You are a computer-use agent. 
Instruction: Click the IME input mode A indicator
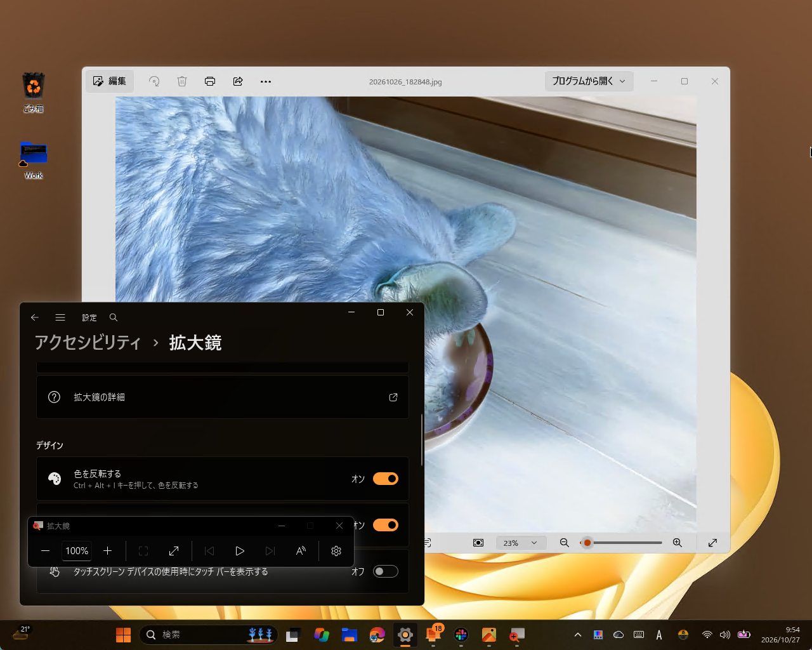pyautogui.click(x=659, y=635)
